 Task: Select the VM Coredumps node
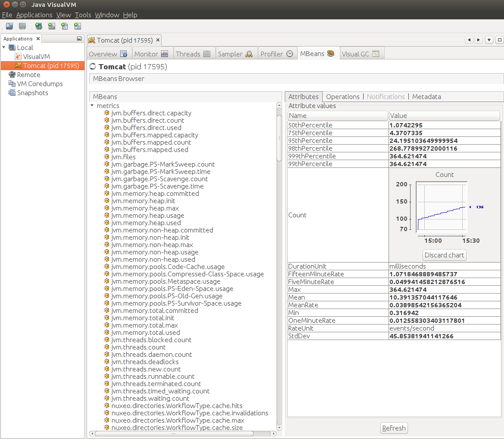36,83
